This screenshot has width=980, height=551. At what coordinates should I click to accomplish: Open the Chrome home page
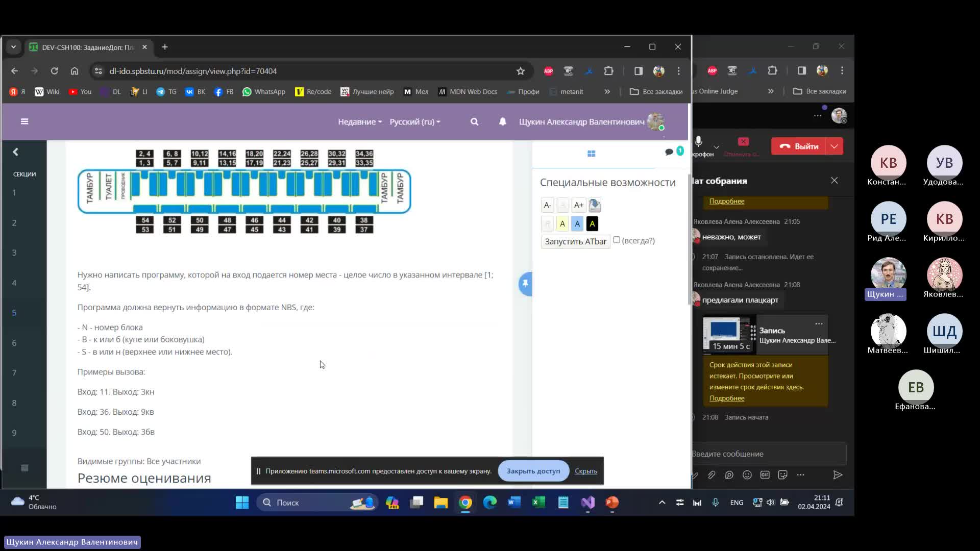click(x=75, y=71)
